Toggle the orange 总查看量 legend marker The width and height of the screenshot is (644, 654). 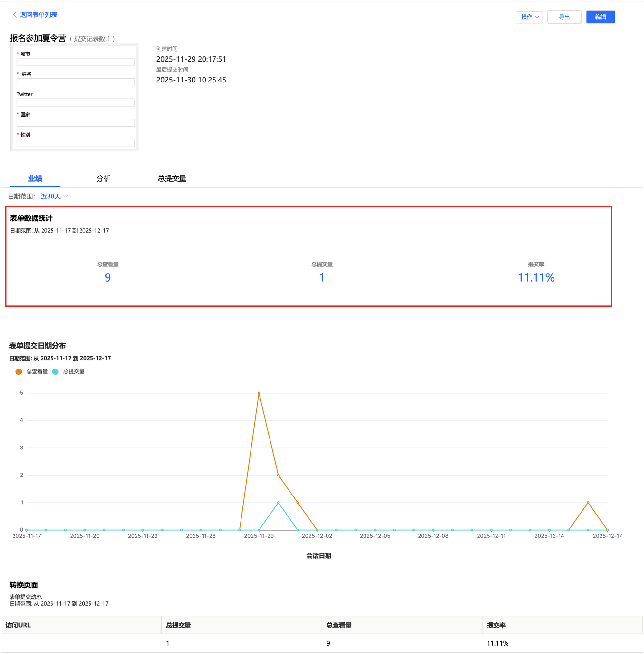click(x=19, y=371)
